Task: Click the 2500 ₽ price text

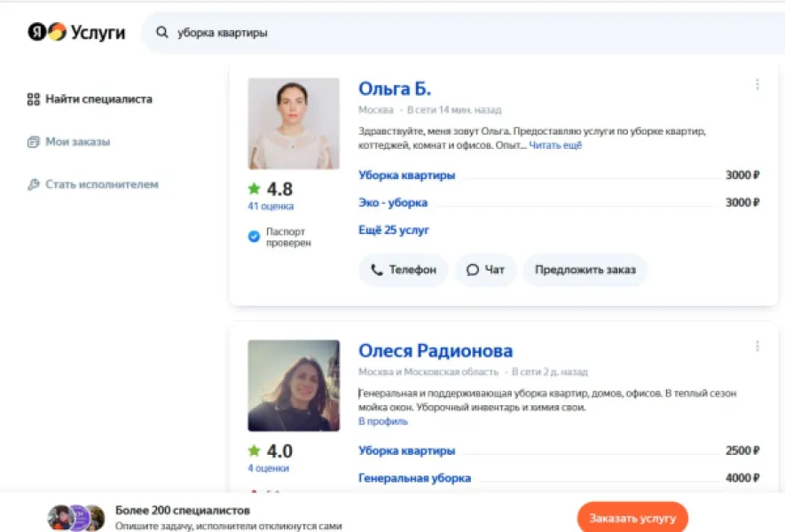Action: coord(742,451)
